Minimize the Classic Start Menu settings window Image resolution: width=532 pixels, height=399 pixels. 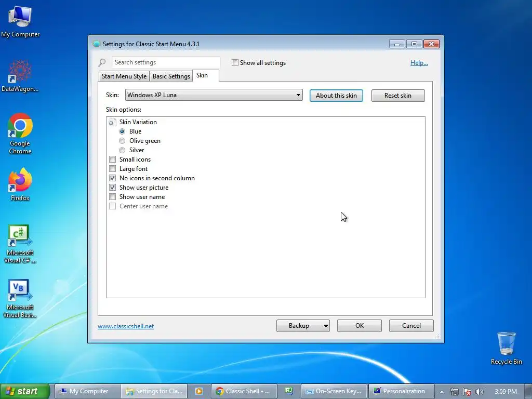tap(397, 44)
